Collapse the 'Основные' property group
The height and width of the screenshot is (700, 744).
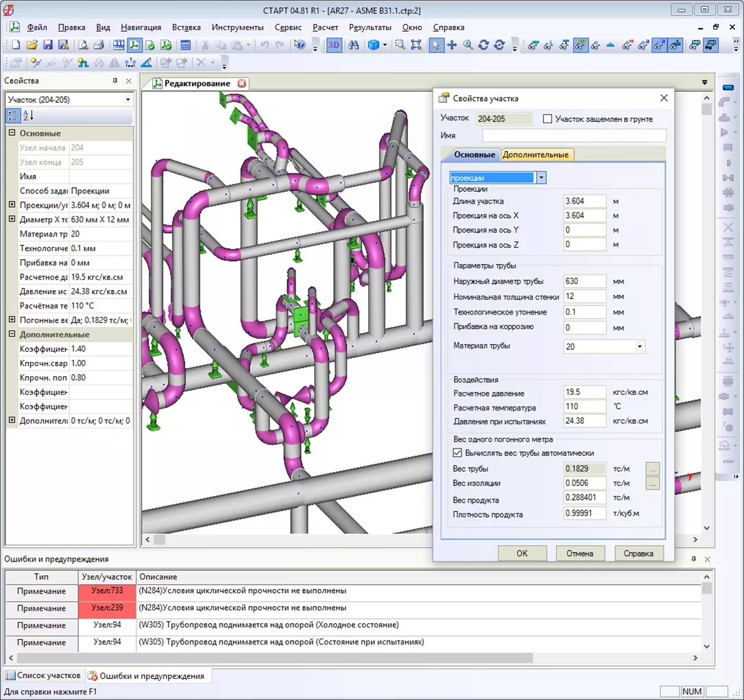click(12, 134)
